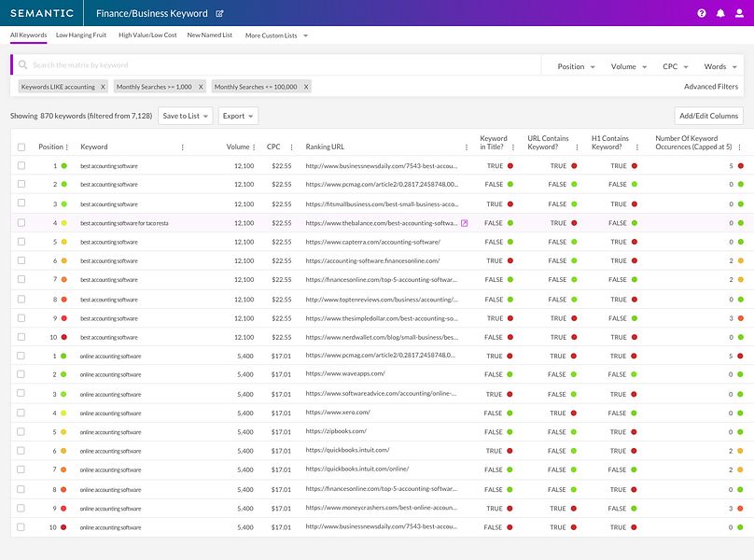
Task: Open the www.waveapps.com ranking URL
Action: coord(345,373)
